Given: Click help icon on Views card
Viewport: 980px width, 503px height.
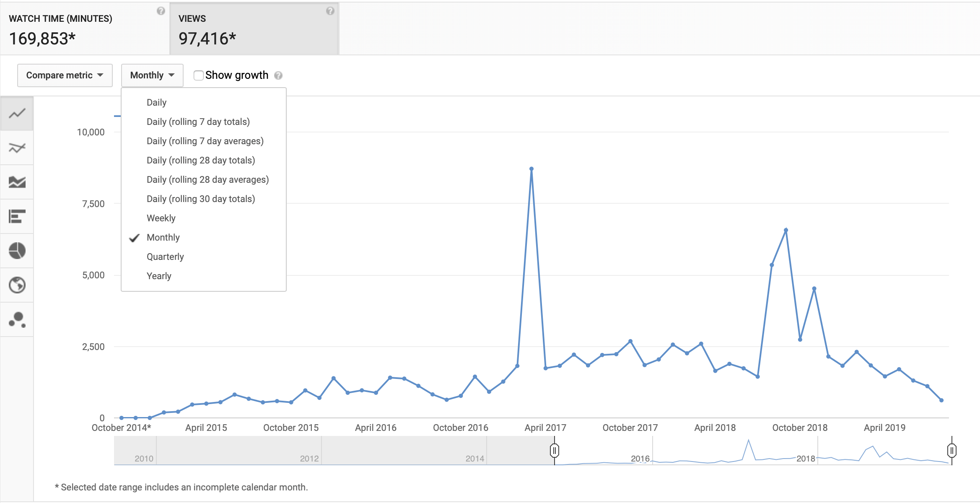Looking at the screenshot, I should click(x=330, y=11).
